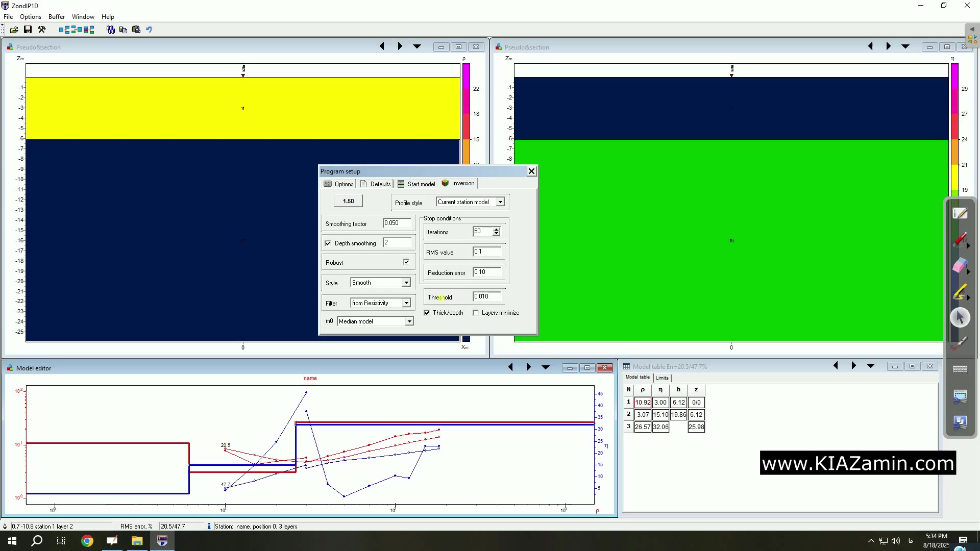980x551 pixels.
Task: Toggle the Depth smoothing checkbox
Action: pyautogui.click(x=328, y=243)
